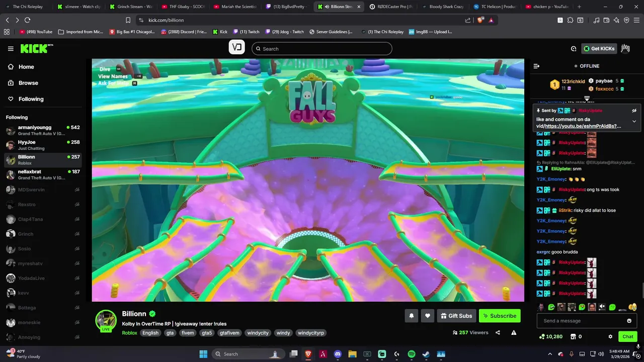Viewport: 644px width, 362px height.
Task: Open nellaxbrat channel in Following list
Action: coord(43,174)
